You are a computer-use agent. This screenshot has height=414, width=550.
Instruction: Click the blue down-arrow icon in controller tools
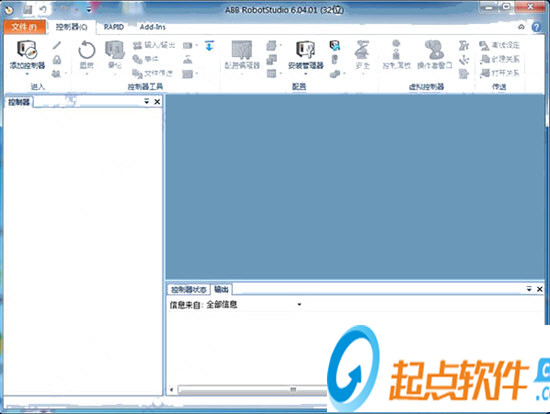click(209, 46)
